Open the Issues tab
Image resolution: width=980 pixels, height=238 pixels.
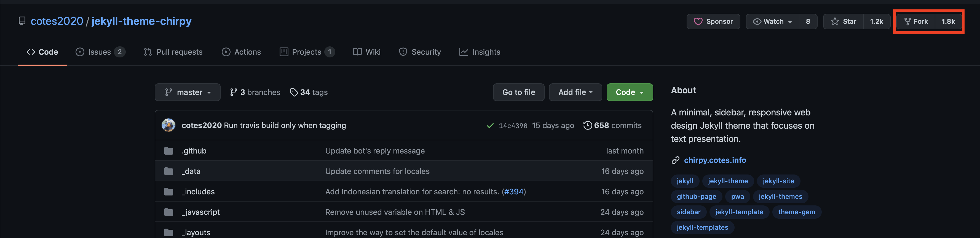(100, 52)
